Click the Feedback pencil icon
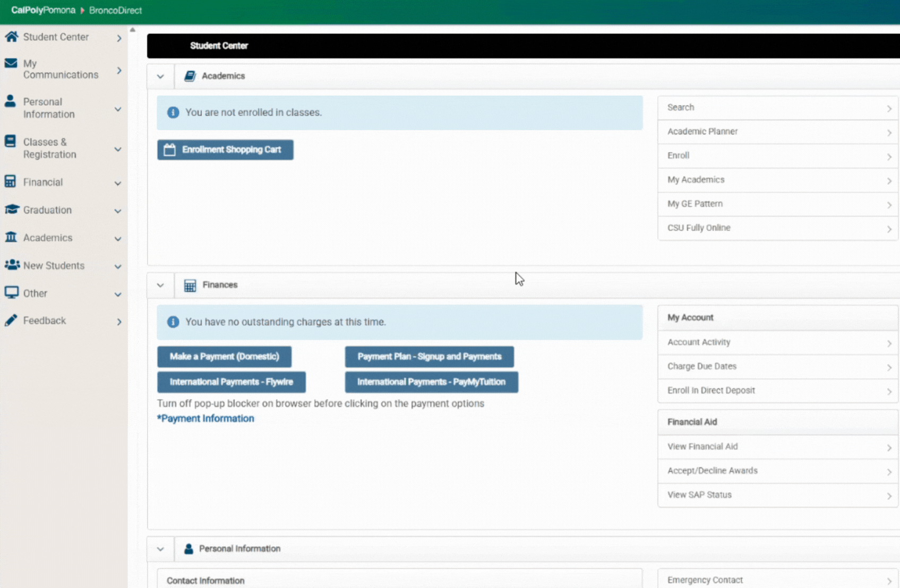 pyautogui.click(x=11, y=320)
